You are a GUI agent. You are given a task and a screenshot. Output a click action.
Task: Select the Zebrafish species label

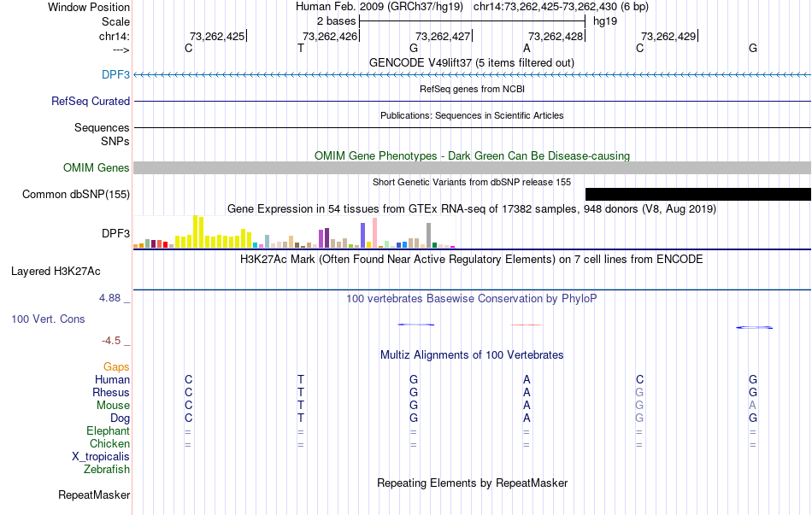coord(107,469)
